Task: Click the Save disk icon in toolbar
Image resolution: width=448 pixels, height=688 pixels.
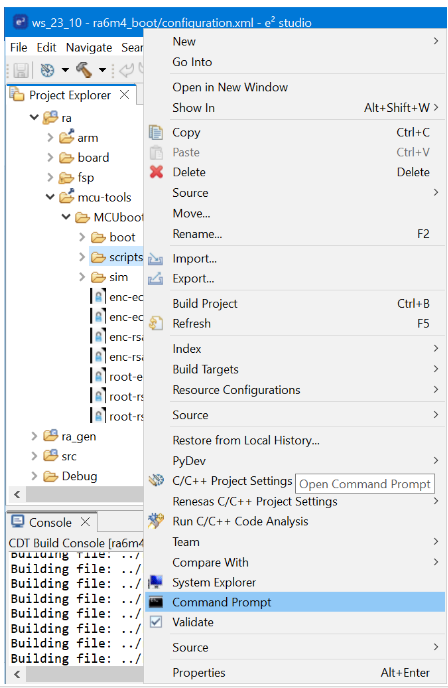Action: point(21,70)
